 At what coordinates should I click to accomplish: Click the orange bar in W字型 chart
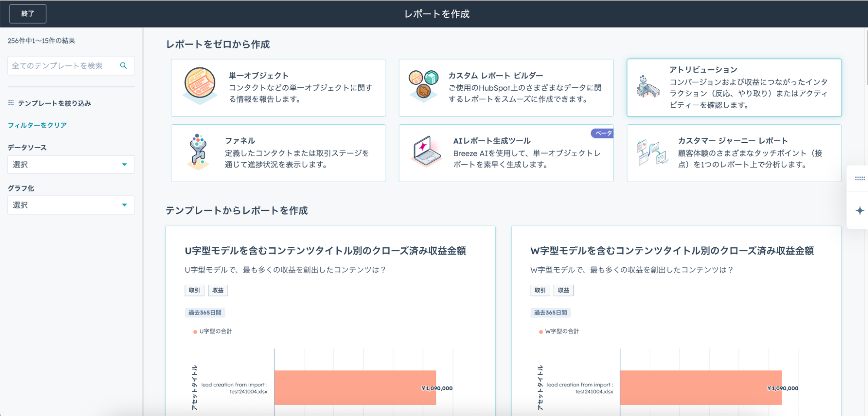click(701, 388)
